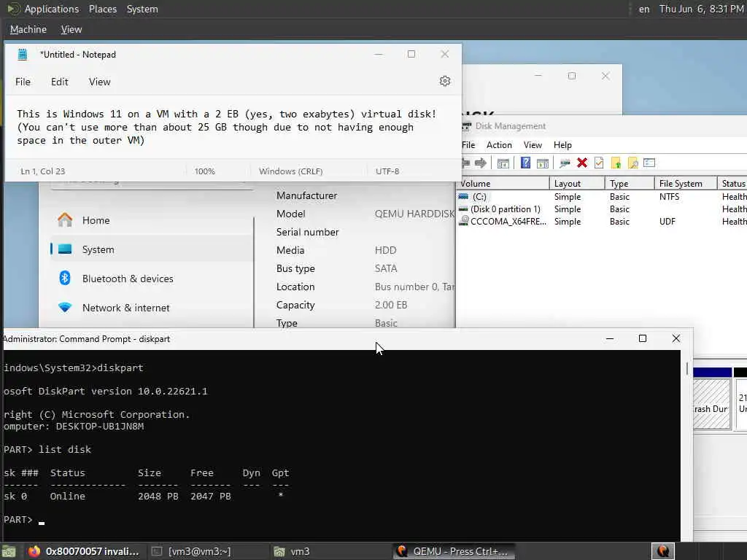Click CCCOMA_X64FRE disc volume icon
Screen dimensions: 747x560
(x=463, y=222)
